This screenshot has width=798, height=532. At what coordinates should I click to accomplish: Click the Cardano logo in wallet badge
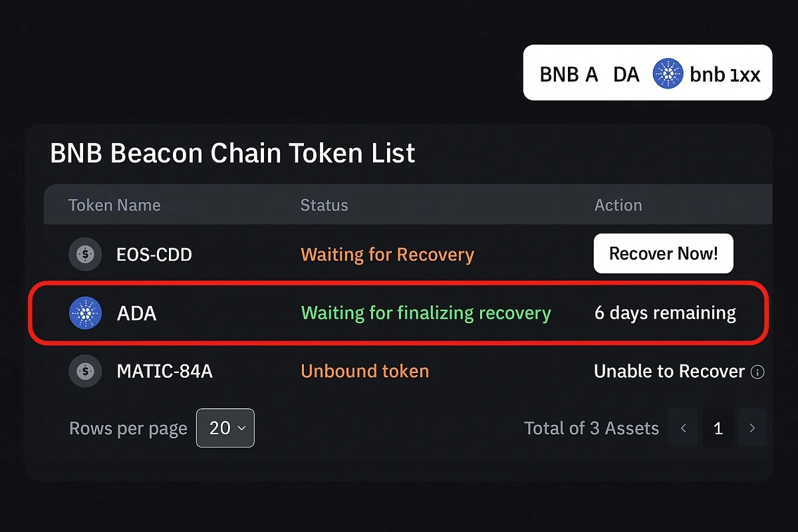click(x=668, y=73)
